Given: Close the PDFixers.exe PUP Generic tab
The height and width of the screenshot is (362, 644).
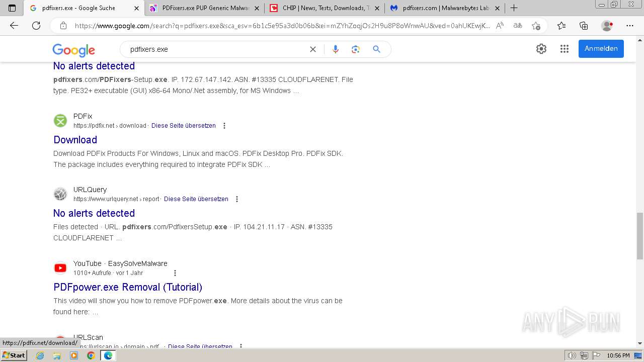Looking at the screenshot, I should click(257, 8).
